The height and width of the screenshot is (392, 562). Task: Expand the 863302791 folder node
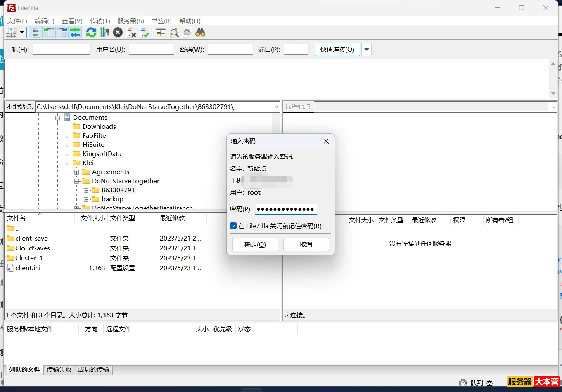point(86,190)
